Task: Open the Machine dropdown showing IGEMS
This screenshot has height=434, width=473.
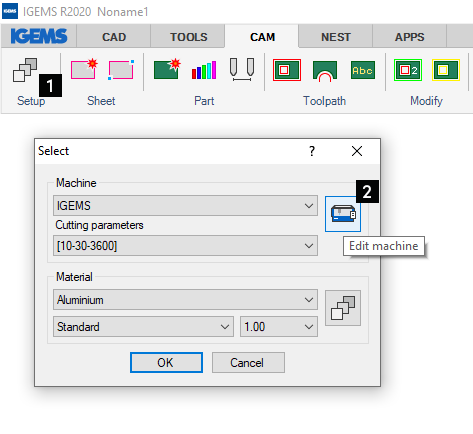Action: 185,206
